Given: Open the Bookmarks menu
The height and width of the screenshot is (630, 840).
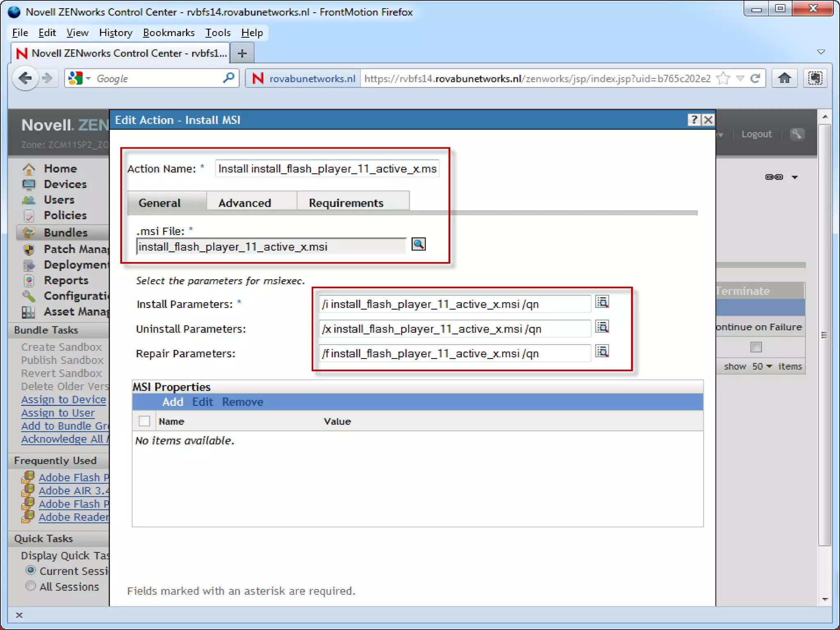Looking at the screenshot, I should coord(169,32).
